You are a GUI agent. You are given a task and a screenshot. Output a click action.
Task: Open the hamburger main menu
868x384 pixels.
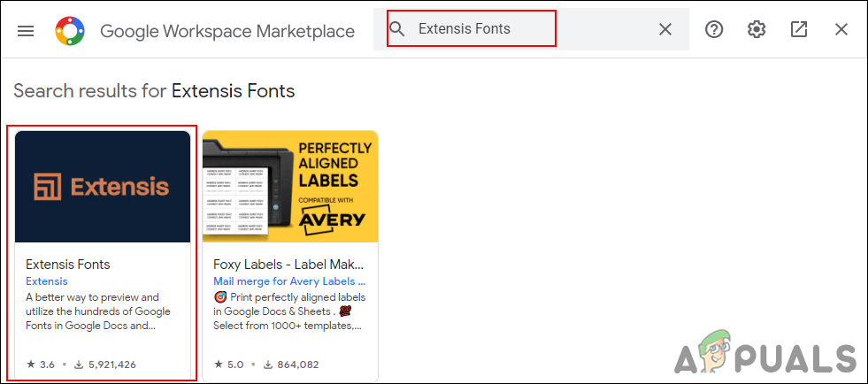pos(26,30)
